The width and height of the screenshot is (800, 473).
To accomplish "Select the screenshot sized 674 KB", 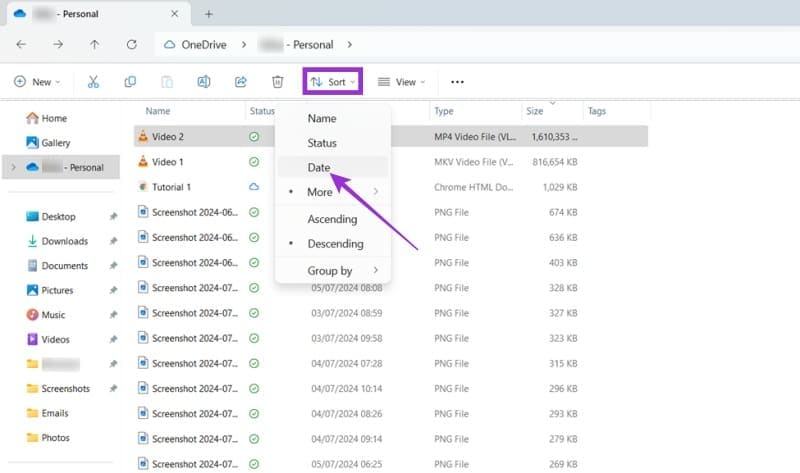I will 195,212.
